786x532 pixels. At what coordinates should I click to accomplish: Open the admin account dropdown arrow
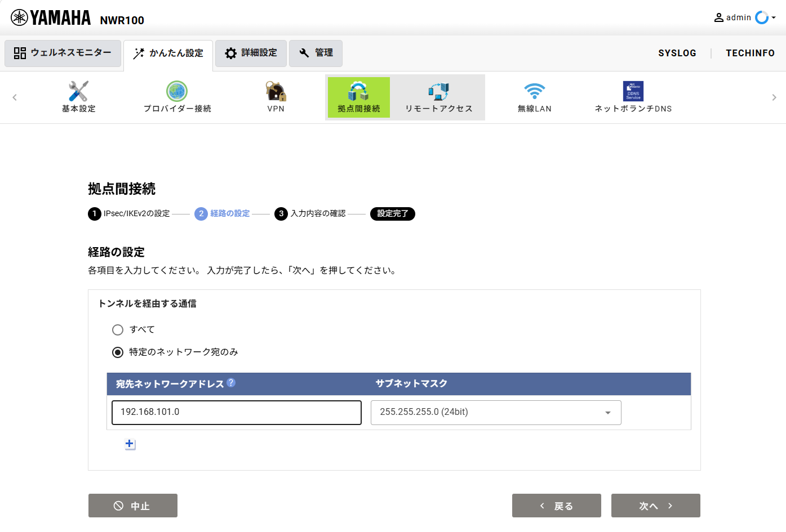(x=774, y=17)
